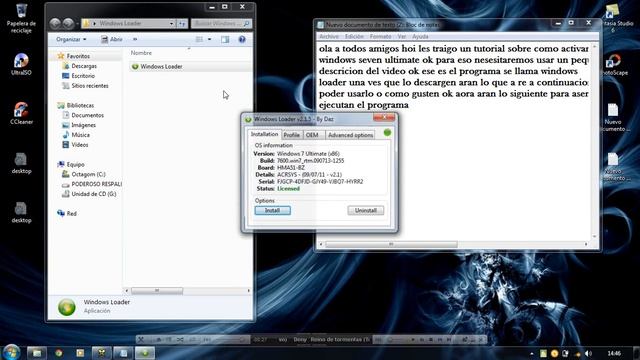Open the Ver menu in Notepad
This screenshot has height=360, width=640.
[x=402, y=36]
